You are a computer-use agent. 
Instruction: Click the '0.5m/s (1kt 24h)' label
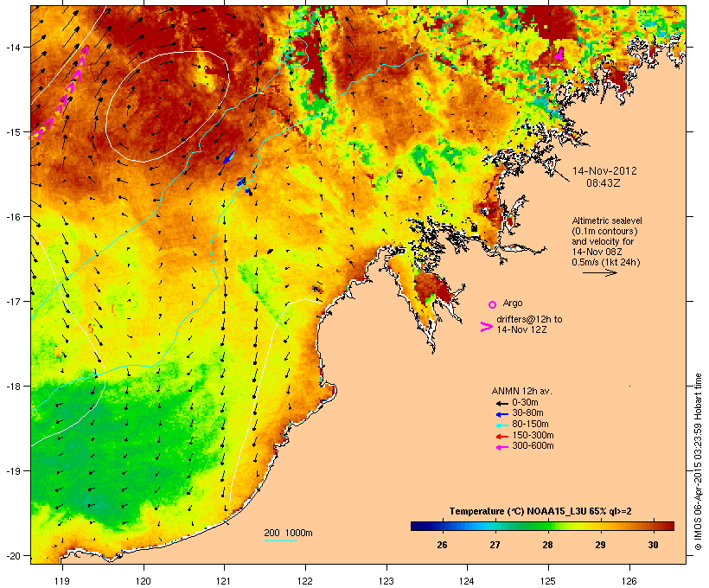pyautogui.click(x=606, y=262)
